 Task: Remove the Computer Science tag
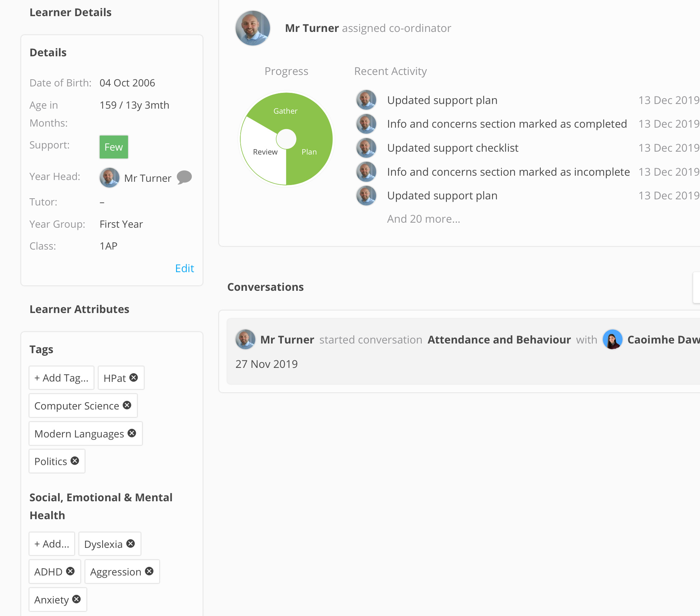click(x=127, y=405)
